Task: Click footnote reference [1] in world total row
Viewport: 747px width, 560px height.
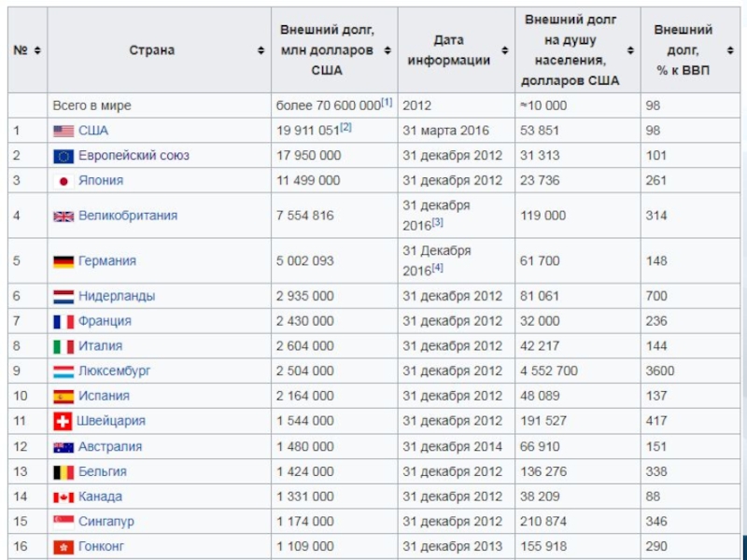Action: click(387, 103)
